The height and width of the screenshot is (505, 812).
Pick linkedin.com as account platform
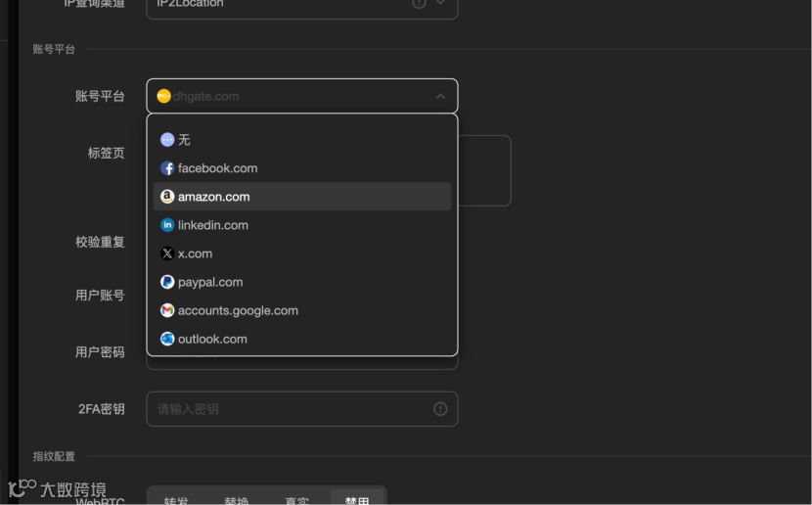pyautogui.click(x=302, y=225)
